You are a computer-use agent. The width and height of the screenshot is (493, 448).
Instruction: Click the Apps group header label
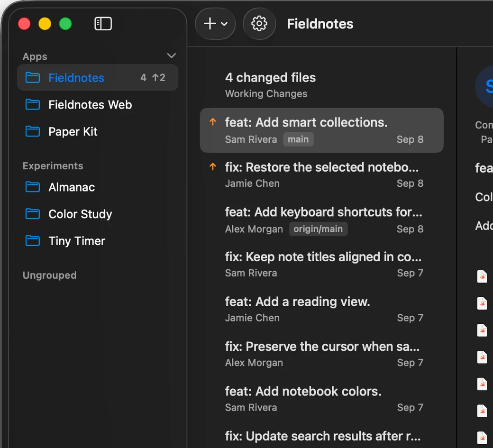[x=35, y=56]
